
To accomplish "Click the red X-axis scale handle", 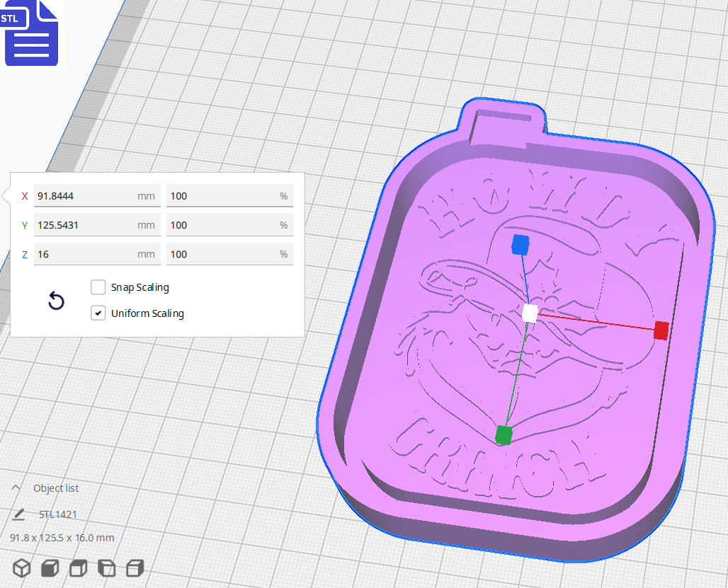I will (660, 330).
